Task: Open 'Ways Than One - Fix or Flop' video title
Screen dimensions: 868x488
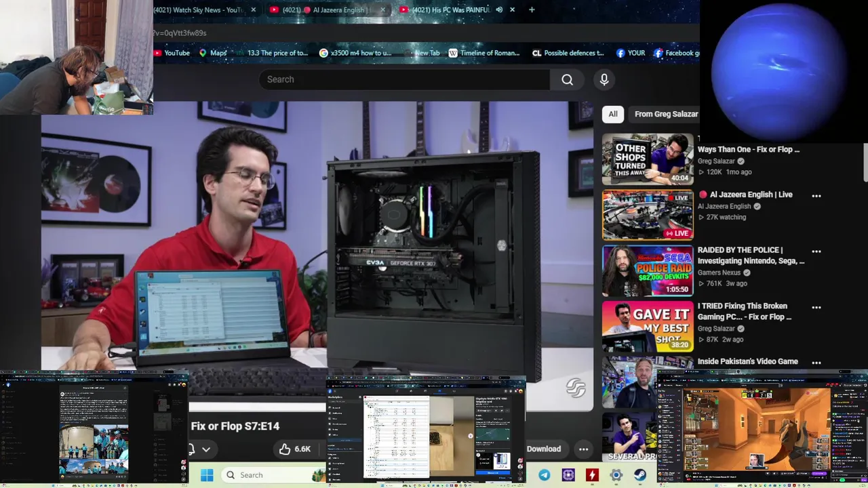Action: (749, 149)
